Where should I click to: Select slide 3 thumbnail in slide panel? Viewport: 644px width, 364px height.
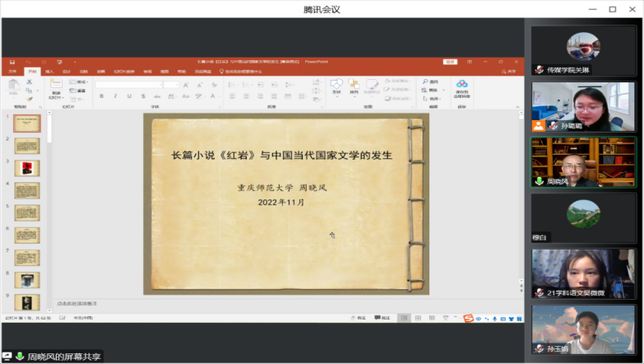(27, 168)
